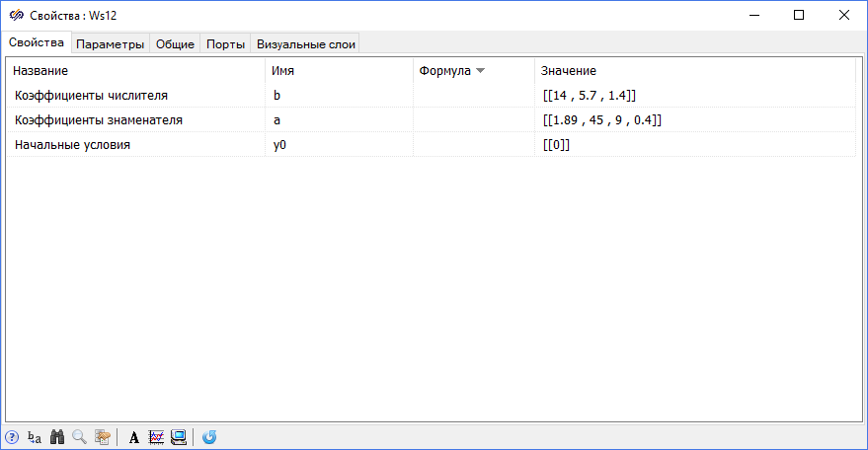Click the hand-over-table properties icon

102,437
